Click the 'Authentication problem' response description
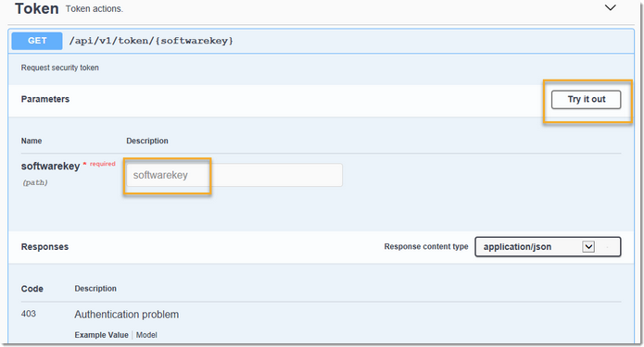644x347 pixels. (127, 315)
